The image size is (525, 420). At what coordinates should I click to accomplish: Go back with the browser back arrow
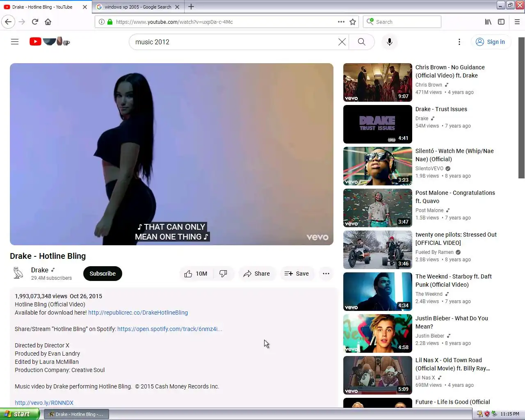pos(8,22)
